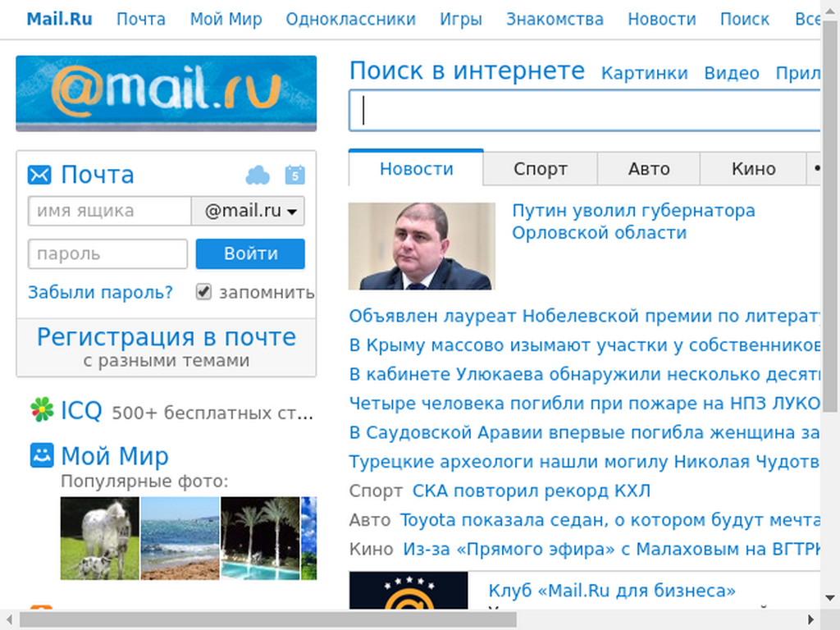
Task: Click the Забыли пароль? link
Action: click(101, 292)
